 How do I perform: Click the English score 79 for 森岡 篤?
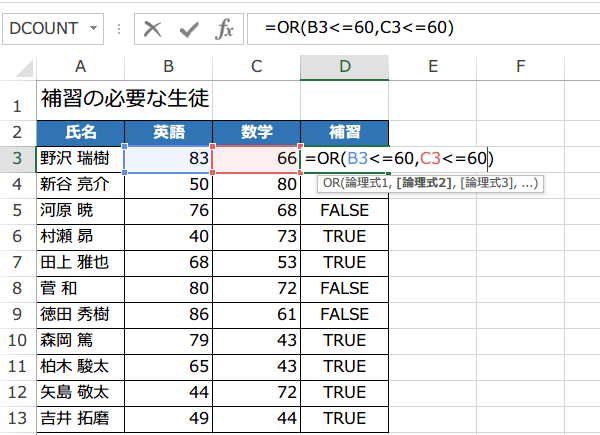click(168, 341)
